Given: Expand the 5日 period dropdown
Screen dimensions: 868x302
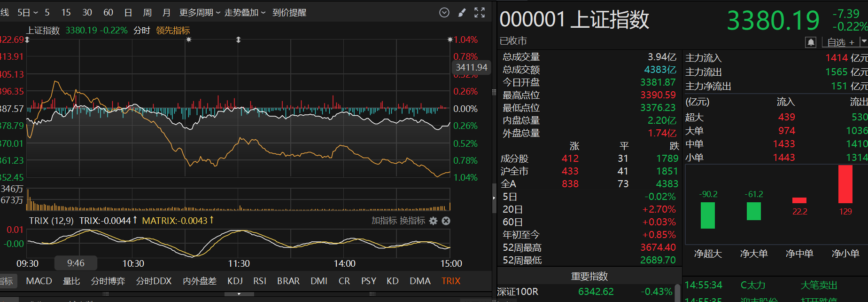Looking at the screenshot, I should (27, 13).
